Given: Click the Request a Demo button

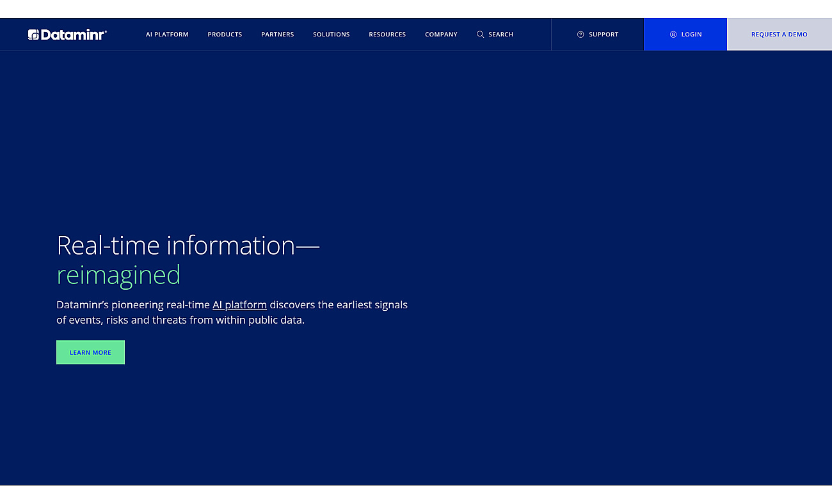Looking at the screenshot, I should click(x=780, y=35).
